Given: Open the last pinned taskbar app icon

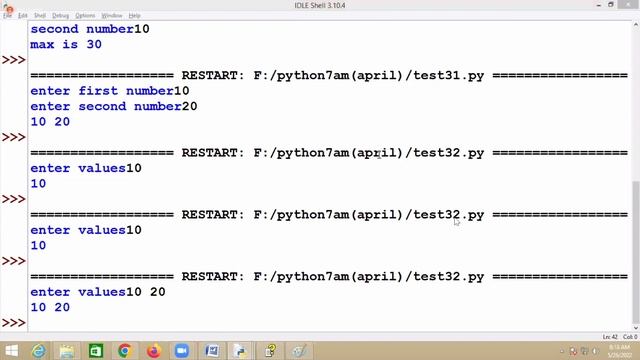Looking at the screenshot, I should coord(299,351).
